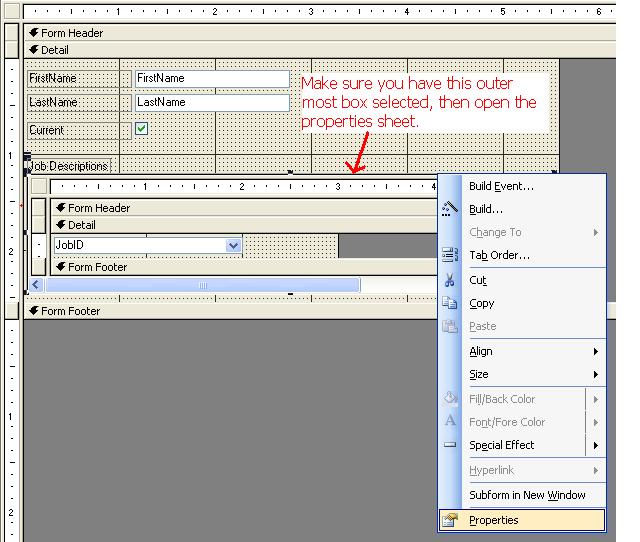Expand the Special Effect submenu arrow
Screen dimensions: 640x542
click(596, 445)
